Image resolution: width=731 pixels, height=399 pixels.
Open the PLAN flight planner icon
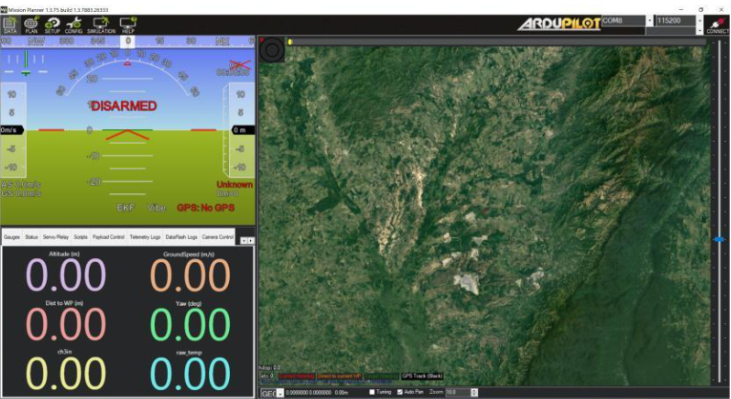[31, 25]
